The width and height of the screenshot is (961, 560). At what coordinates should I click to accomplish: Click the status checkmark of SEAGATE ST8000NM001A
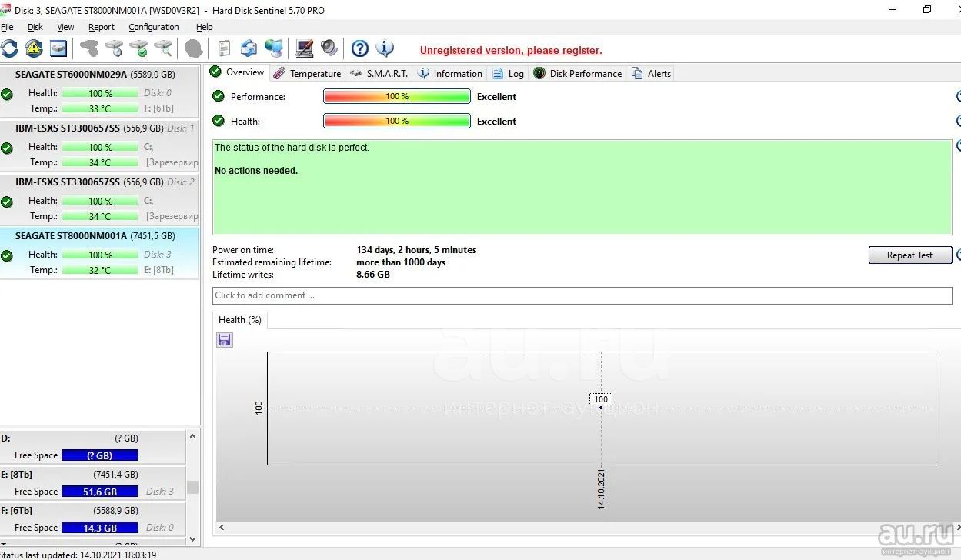tap(7, 255)
